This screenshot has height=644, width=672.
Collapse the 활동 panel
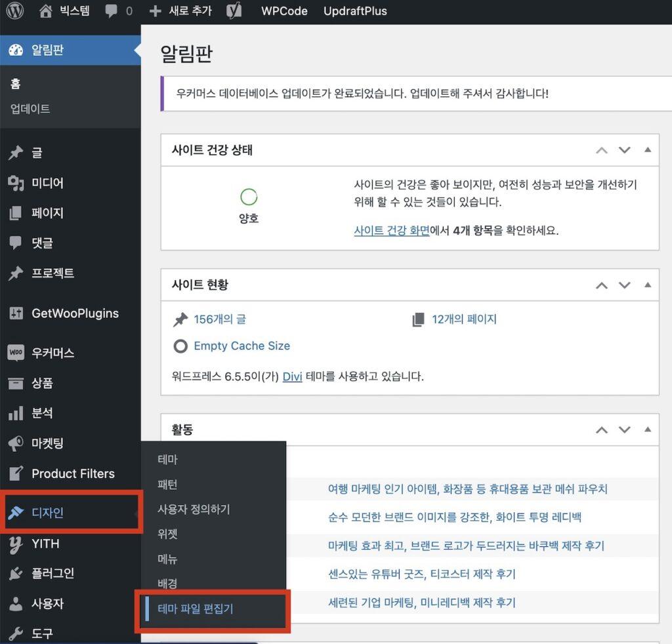pyautogui.click(x=648, y=429)
